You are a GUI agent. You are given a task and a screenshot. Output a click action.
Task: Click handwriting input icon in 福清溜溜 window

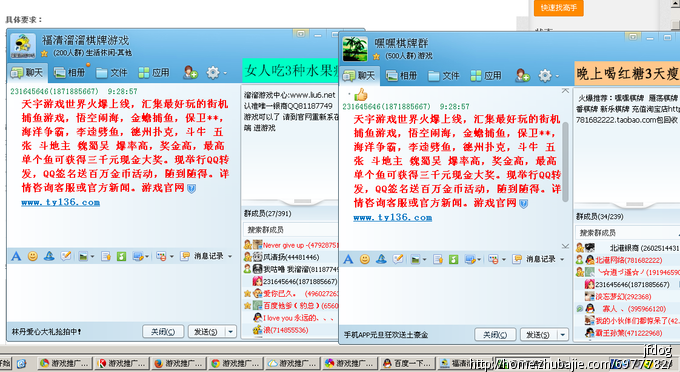(x=65, y=256)
